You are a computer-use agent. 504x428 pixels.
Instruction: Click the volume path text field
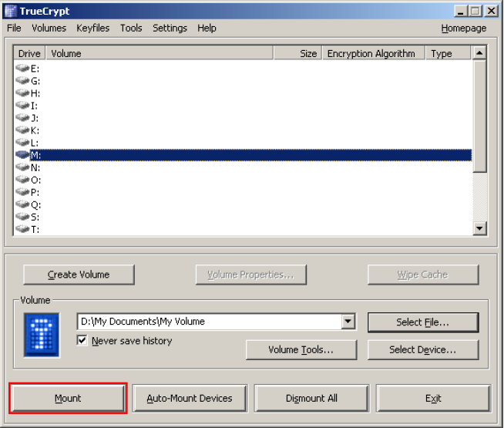(210, 322)
